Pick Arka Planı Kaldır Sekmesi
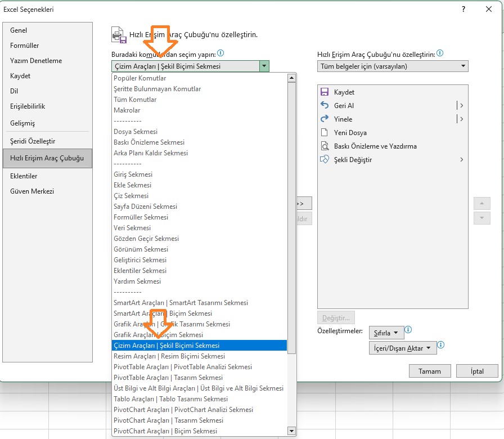This screenshot has height=439, width=504. [199, 153]
